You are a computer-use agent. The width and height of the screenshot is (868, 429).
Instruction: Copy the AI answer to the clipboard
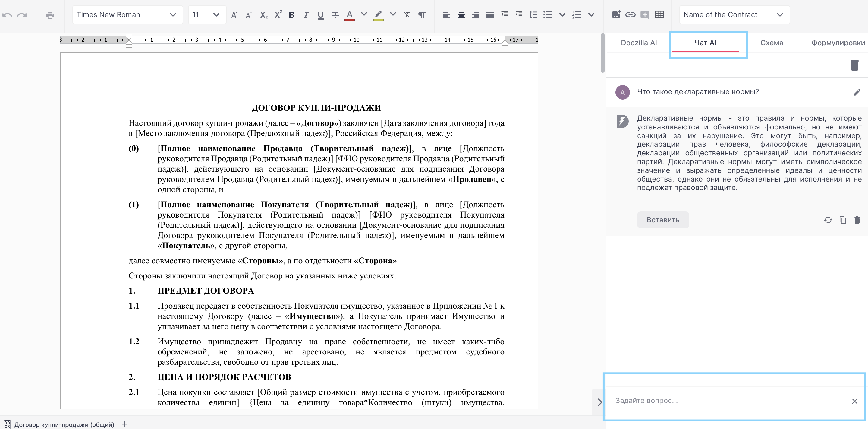click(x=843, y=220)
